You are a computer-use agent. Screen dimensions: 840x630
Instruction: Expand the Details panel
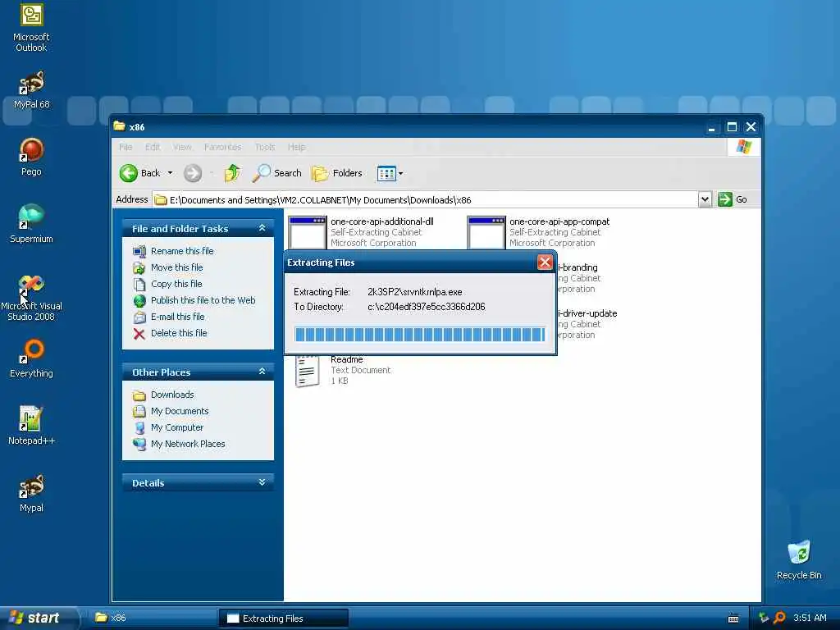pyautogui.click(x=262, y=482)
